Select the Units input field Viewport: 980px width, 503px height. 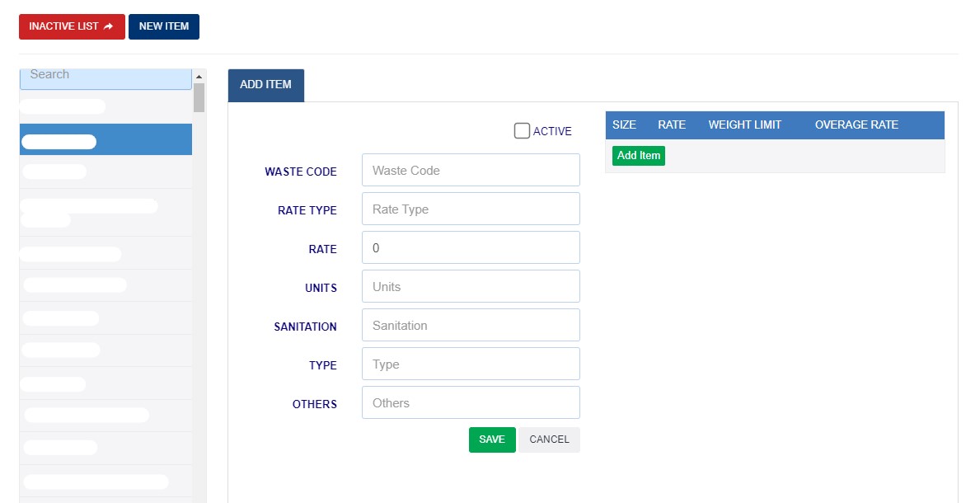(x=471, y=287)
